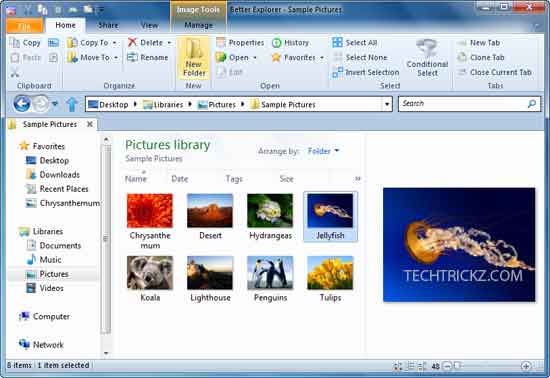
Task: Click the Edit button in Open group
Action: click(x=230, y=72)
